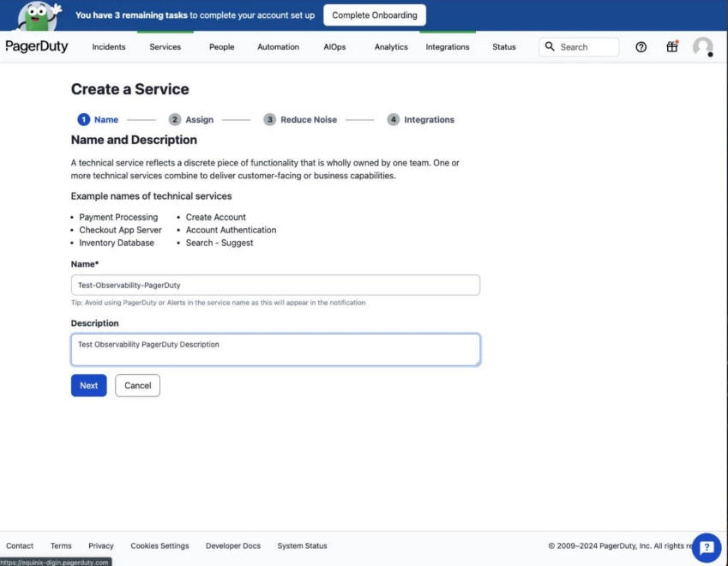Viewport: 728px width, 566px height.
Task: Click the Name step label
Action: coord(106,119)
